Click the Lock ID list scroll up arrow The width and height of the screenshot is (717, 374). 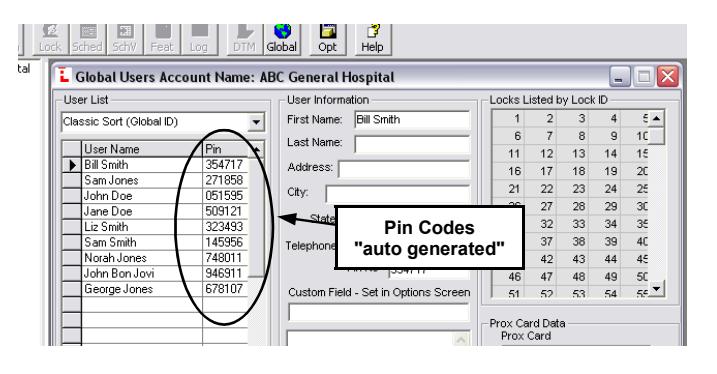tap(657, 118)
